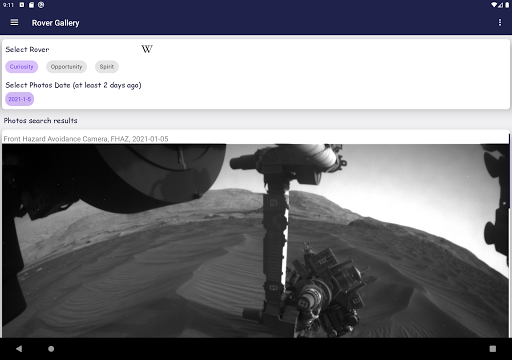Tap the 9:11 clock in status bar
This screenshot has height=360, width=512.
point(8,5)
